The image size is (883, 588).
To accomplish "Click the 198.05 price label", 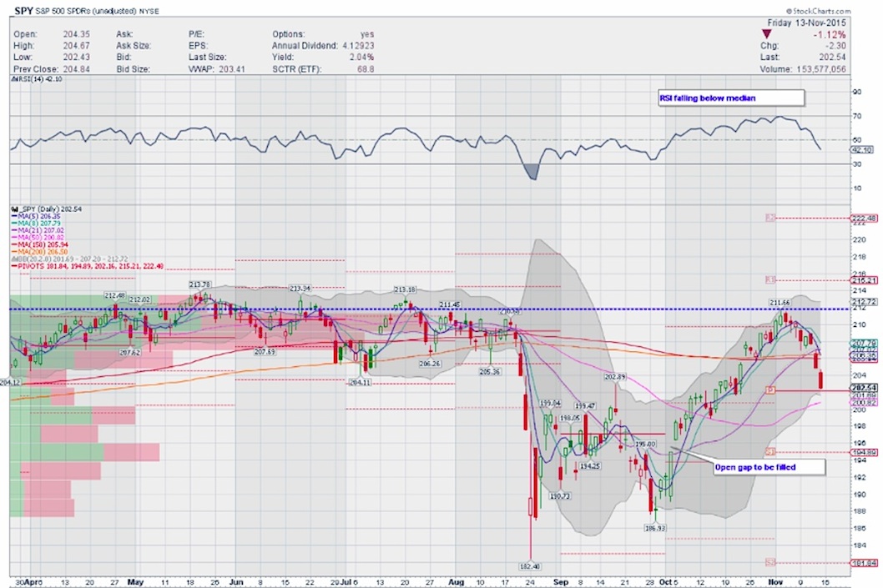I will click(570, 418).
